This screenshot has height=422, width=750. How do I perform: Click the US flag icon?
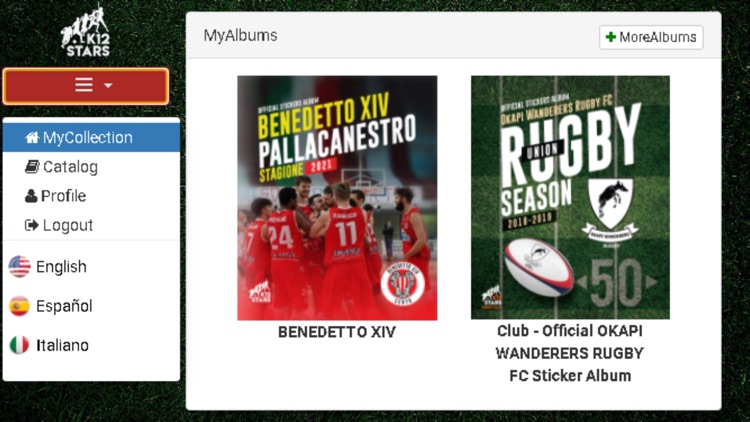(x=20, y=267)
